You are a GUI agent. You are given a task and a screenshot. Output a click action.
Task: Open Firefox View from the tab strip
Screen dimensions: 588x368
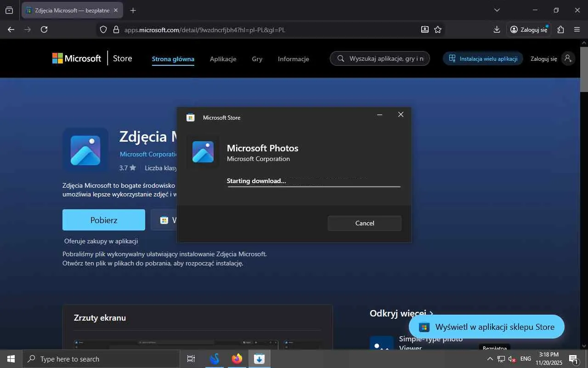(9, 10)
